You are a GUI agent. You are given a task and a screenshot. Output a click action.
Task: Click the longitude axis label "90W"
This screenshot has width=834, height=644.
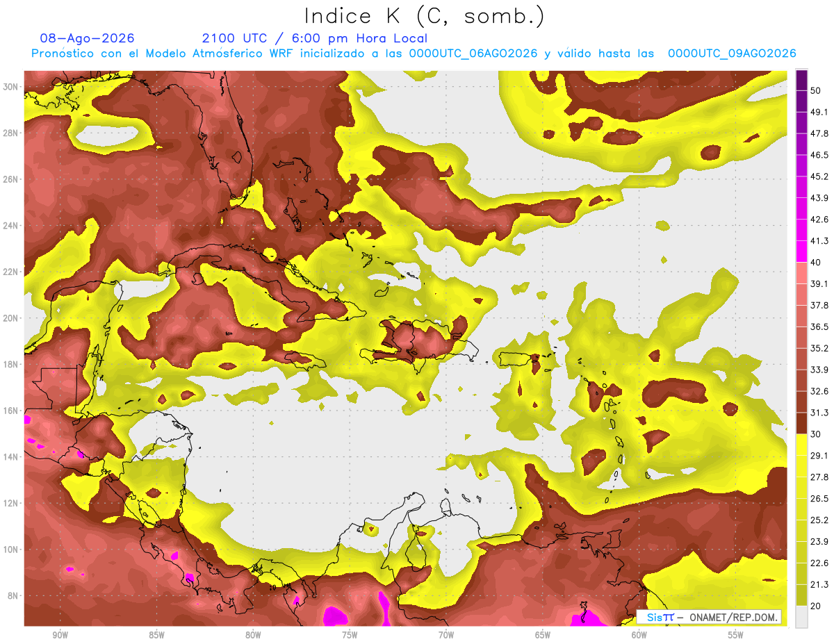[x=60, y=635]
